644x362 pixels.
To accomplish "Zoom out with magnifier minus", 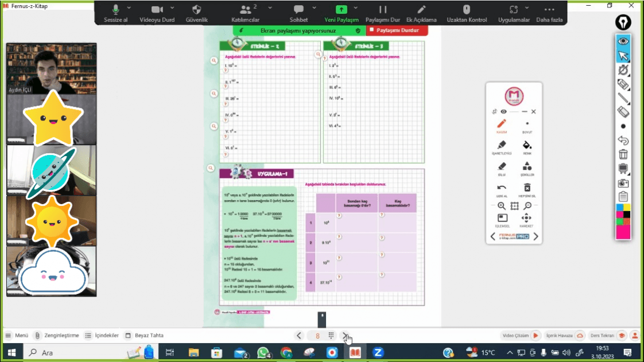I will pos(527,205).
